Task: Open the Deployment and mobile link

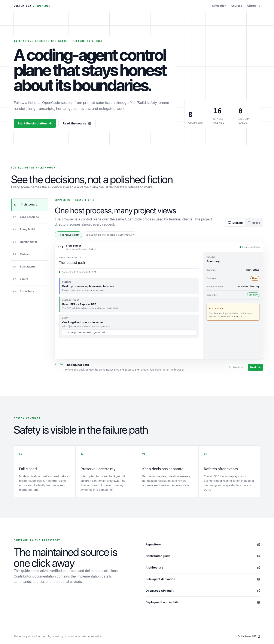Action: pyautogui.click(x=203, y=602)
